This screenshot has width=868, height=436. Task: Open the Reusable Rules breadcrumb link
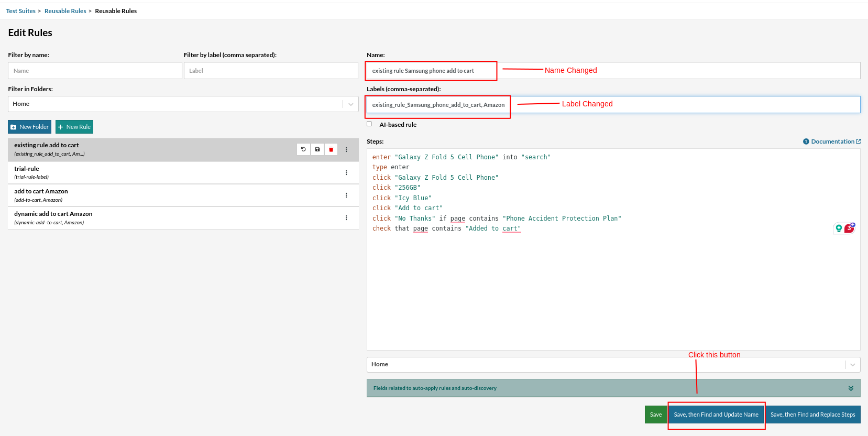click(65, 11)
